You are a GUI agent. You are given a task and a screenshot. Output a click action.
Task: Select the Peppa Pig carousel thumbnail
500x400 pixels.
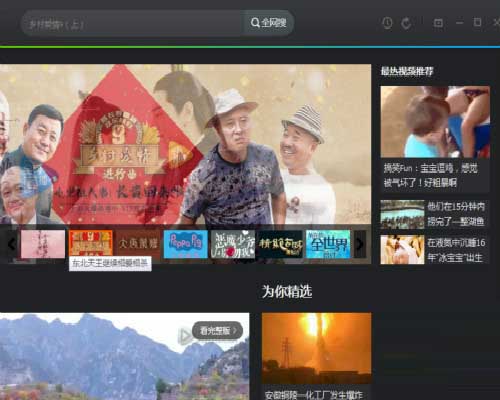[x=186, y=244]
